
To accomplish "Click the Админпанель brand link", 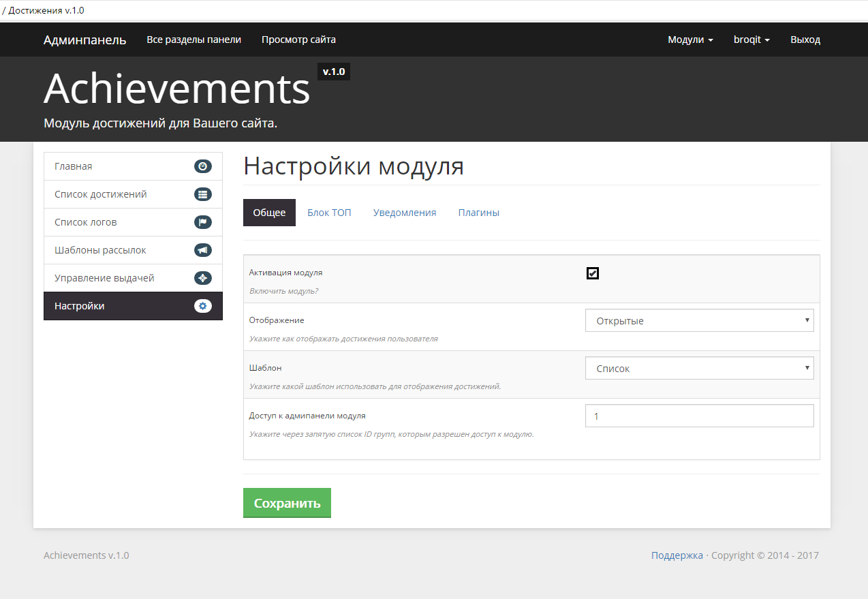I will pyautogui.click(x=84, y=40).
